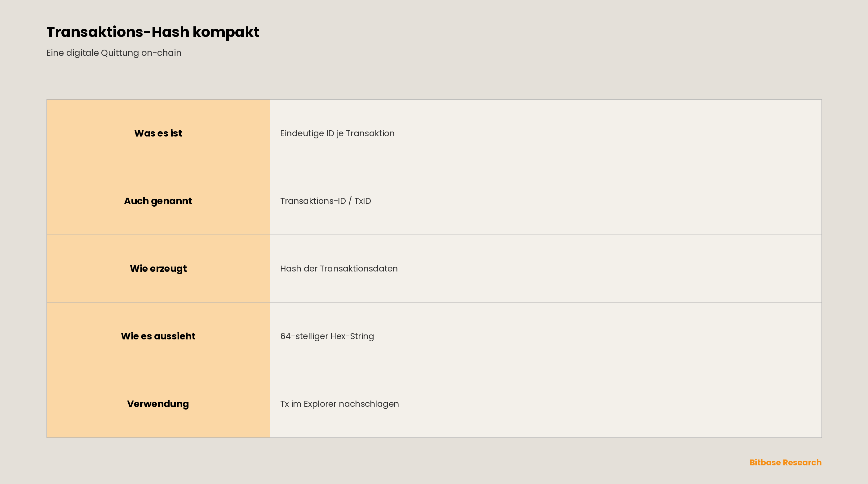The width and height of the screenshot is (868, 484).
Task: Click the title 'Transaktions-Hash kompakt'
Action: [153, 32]
